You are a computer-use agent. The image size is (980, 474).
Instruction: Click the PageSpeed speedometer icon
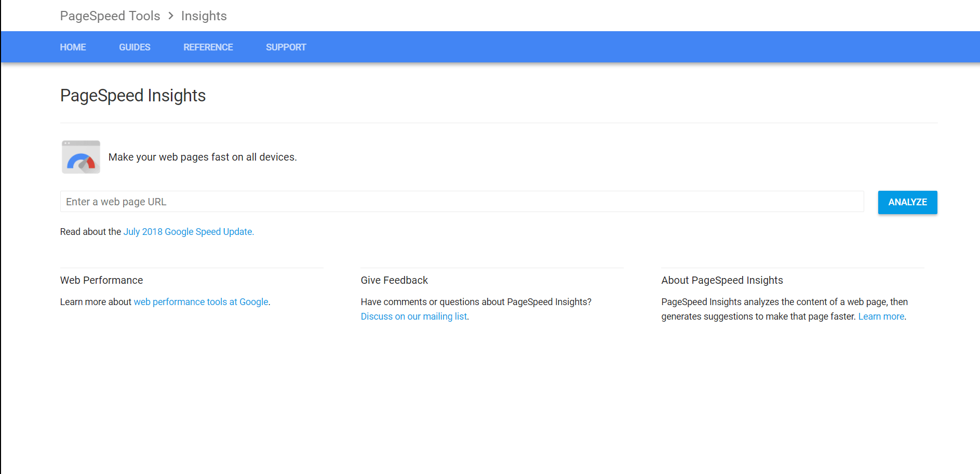pos(81,157)
